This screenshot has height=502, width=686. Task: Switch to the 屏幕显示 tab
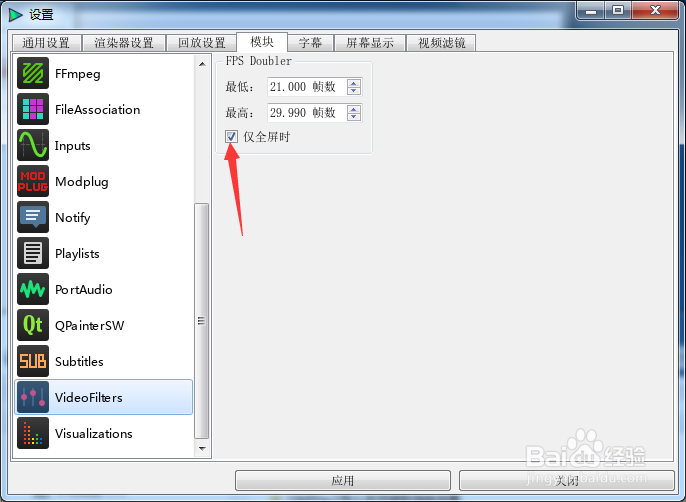click(370, 43)
